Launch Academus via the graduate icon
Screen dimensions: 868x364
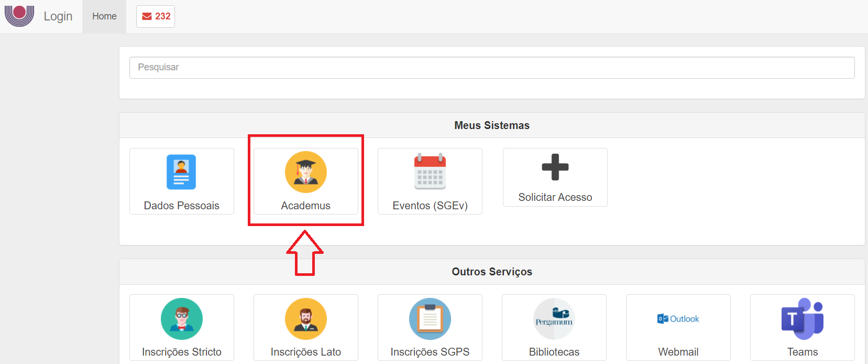point(305,172)
